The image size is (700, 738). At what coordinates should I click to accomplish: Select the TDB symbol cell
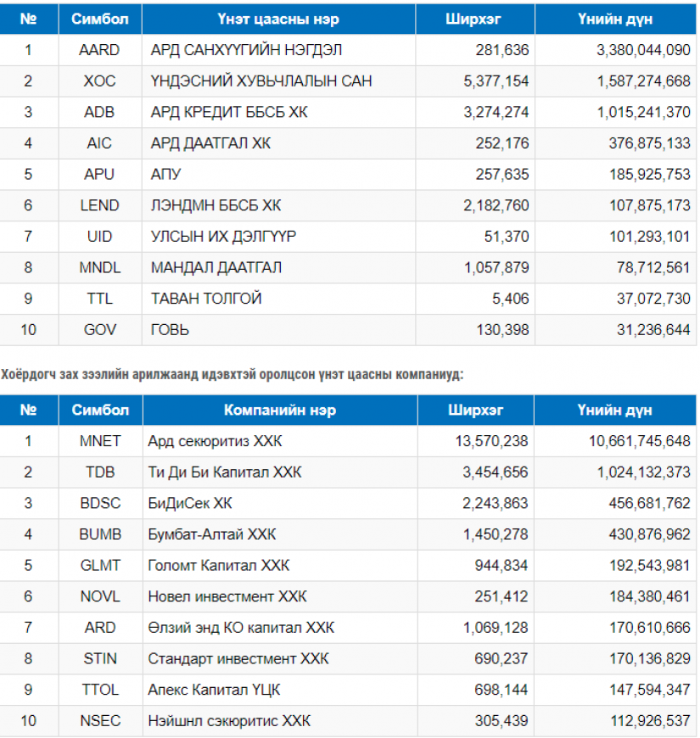100,472
